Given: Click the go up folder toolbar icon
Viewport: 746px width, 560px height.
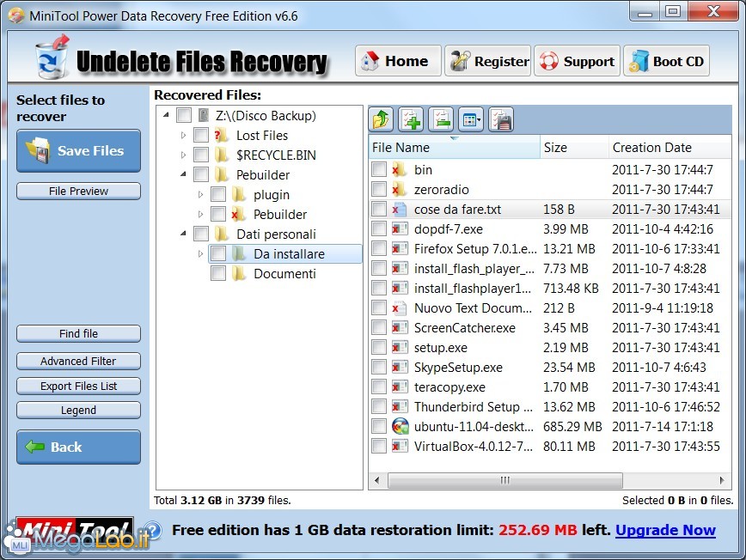Looking at the screenshot, I should [381, 119].
